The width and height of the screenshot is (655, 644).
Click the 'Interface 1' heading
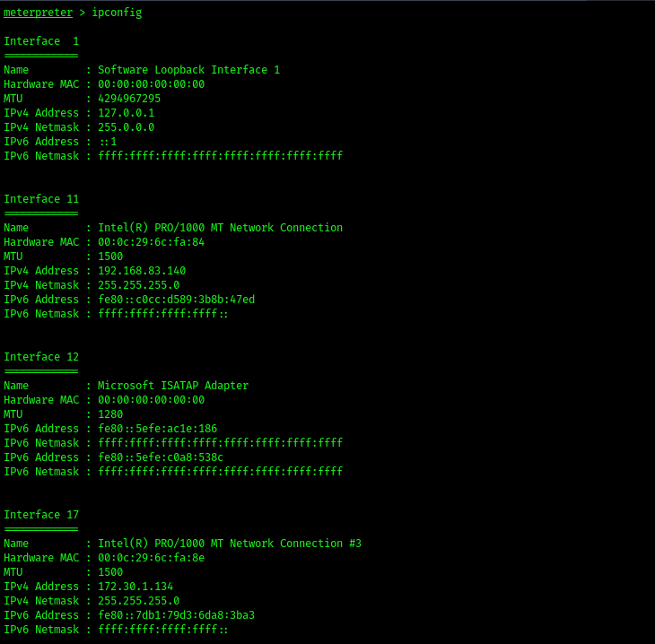(x=41, y=41)
